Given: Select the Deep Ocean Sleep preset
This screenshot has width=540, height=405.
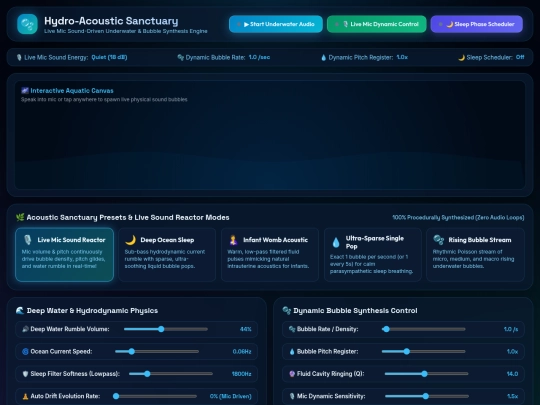Looking at the screenshot, I should (167, 255).
